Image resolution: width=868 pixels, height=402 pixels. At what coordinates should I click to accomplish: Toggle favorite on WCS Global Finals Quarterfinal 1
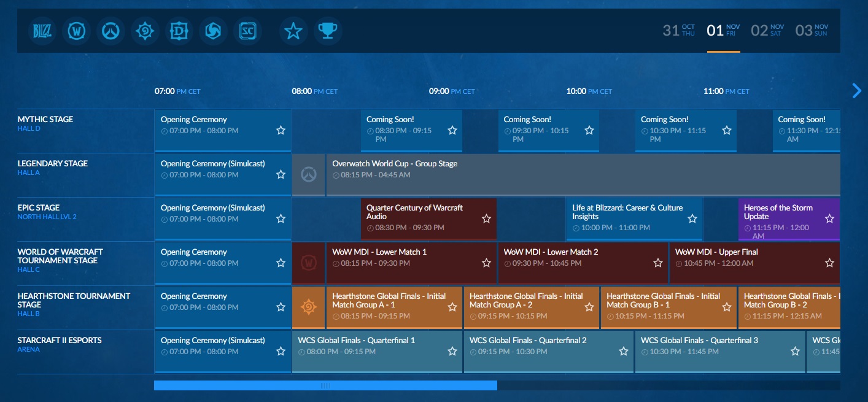pos(452,351)
